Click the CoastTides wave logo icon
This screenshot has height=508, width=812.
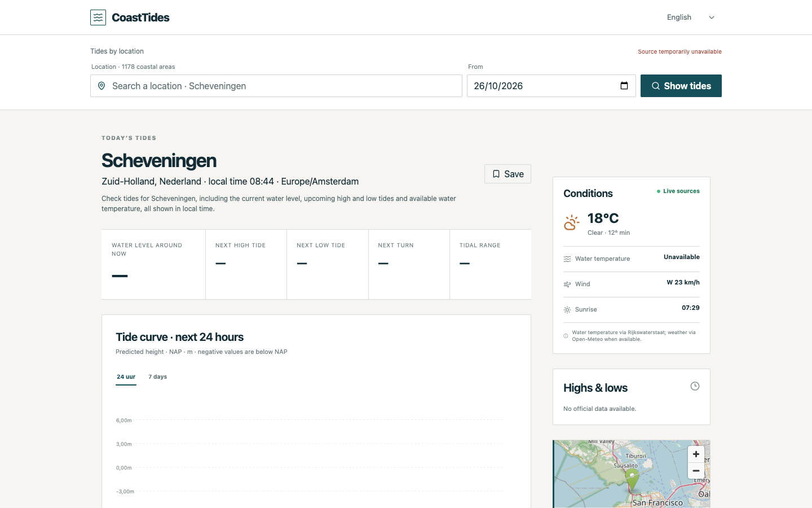pyautogui.click(x=98, y=17)
